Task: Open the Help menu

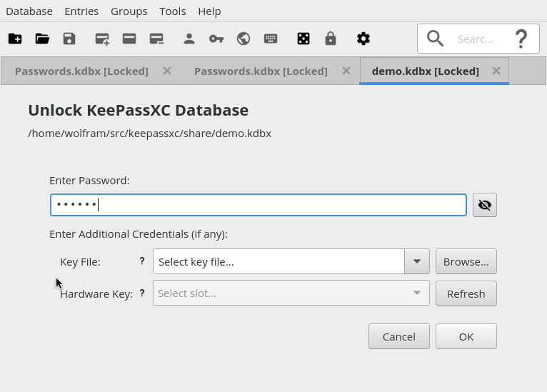Action: [209, 11]
